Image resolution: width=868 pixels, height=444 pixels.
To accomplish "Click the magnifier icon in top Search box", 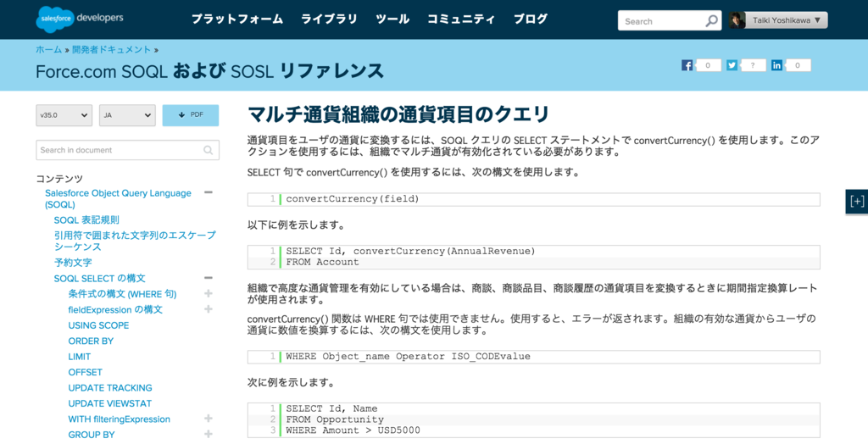I will [x=711, y=21].
